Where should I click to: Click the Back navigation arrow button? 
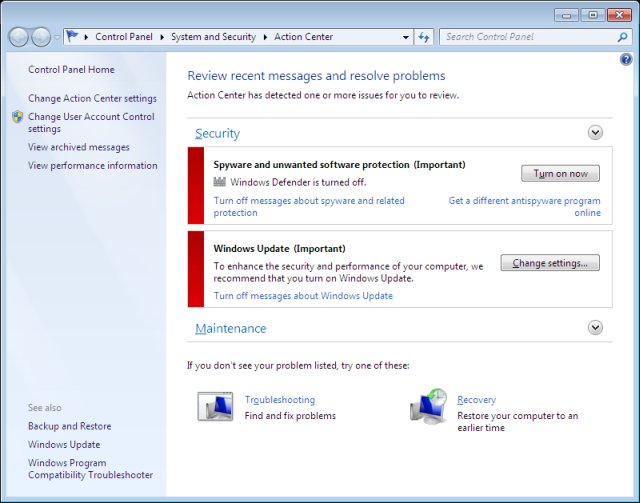click(x=18, y=37)
